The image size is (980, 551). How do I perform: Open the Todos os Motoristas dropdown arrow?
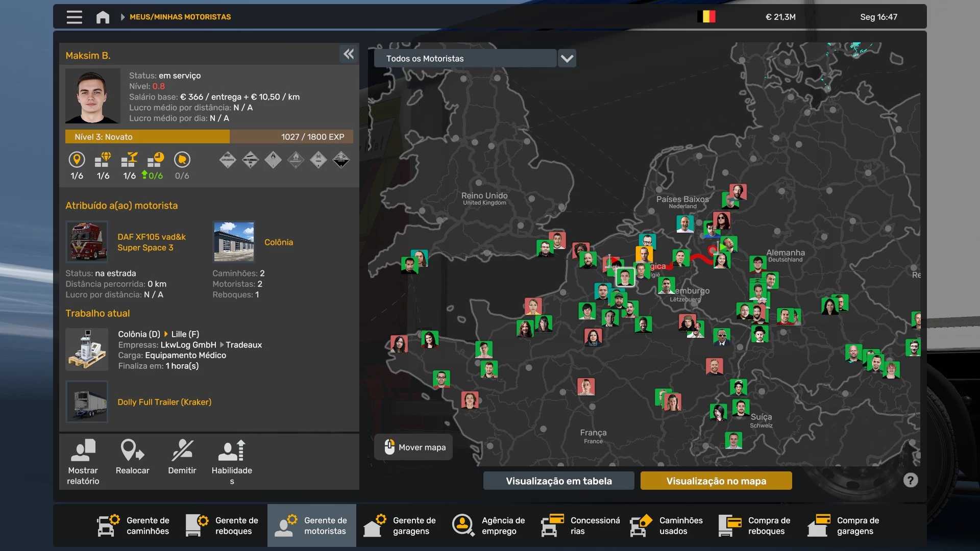(567, 59)
